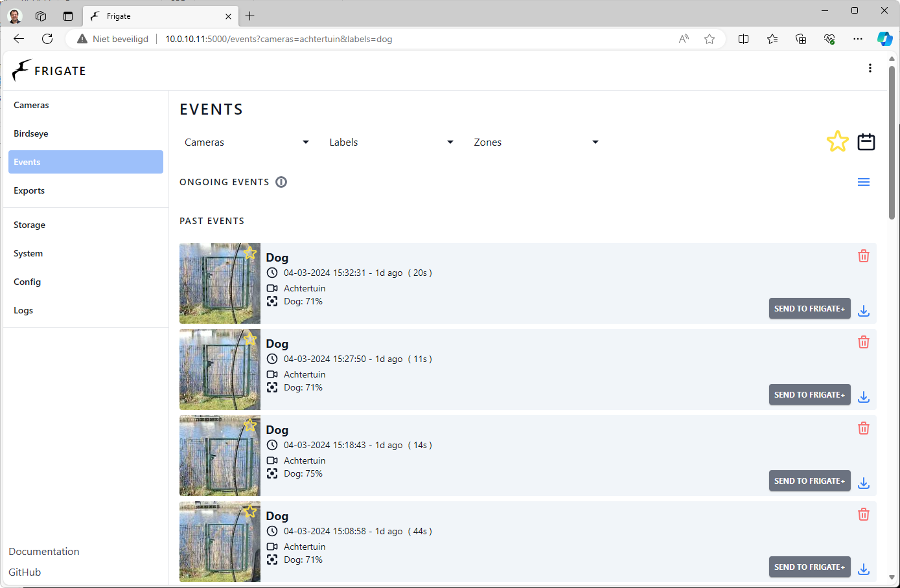Open the Labels filter dropdown
900x588 pixels.
[x=391, y=142]
